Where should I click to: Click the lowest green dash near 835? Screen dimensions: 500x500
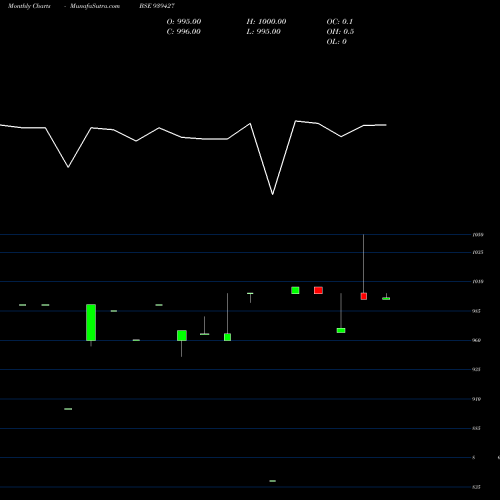point(273,481)
